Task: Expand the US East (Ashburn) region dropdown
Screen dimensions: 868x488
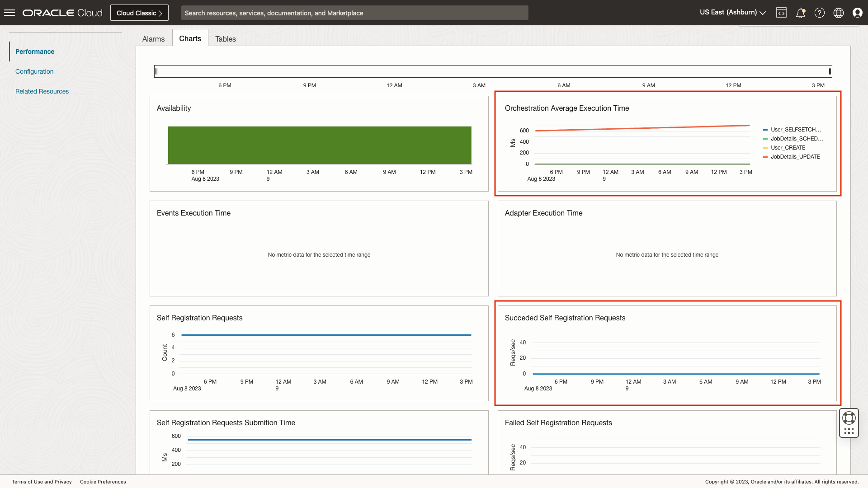Action: tap(732, 13)
